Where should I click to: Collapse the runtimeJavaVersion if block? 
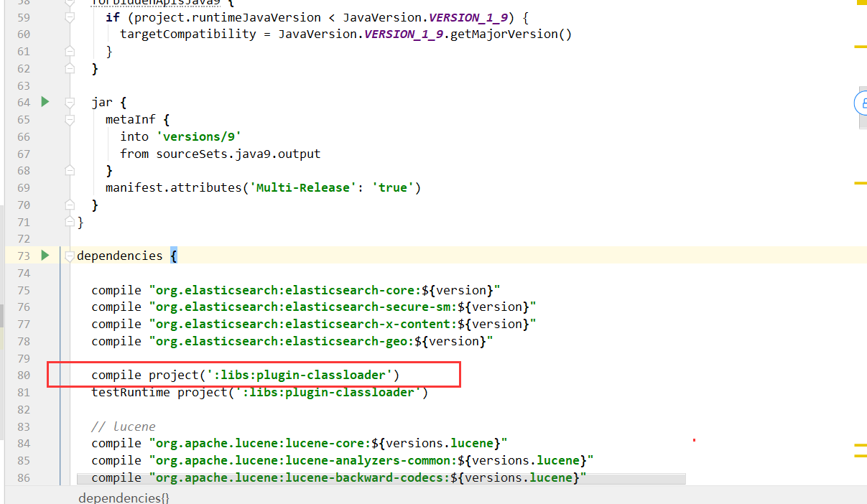coord(68,17)
